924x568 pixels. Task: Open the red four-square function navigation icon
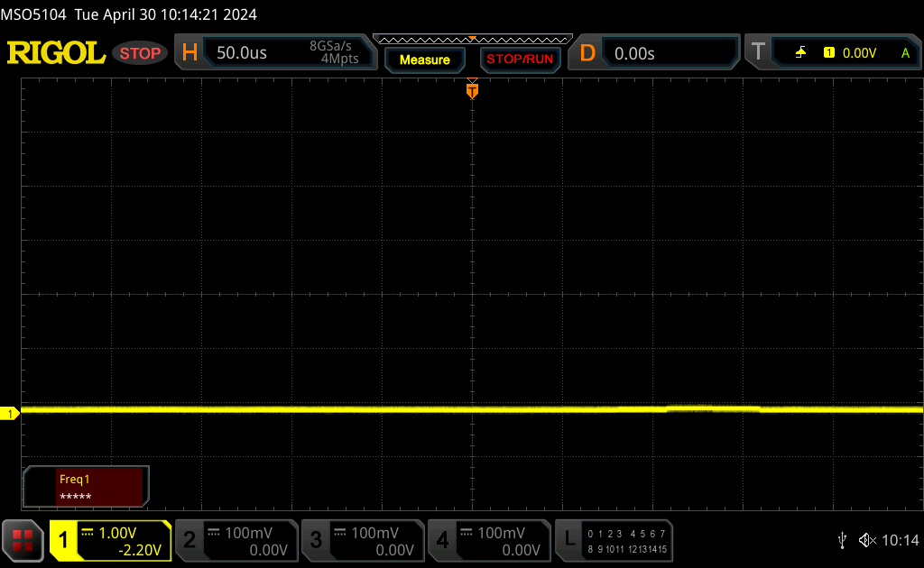[x=23, y=540]
